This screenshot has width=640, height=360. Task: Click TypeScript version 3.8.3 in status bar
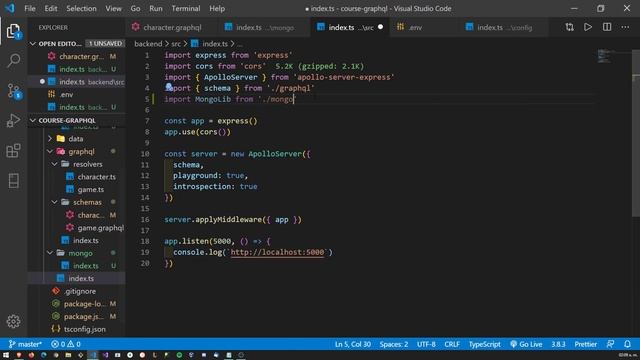pos(558,344)
